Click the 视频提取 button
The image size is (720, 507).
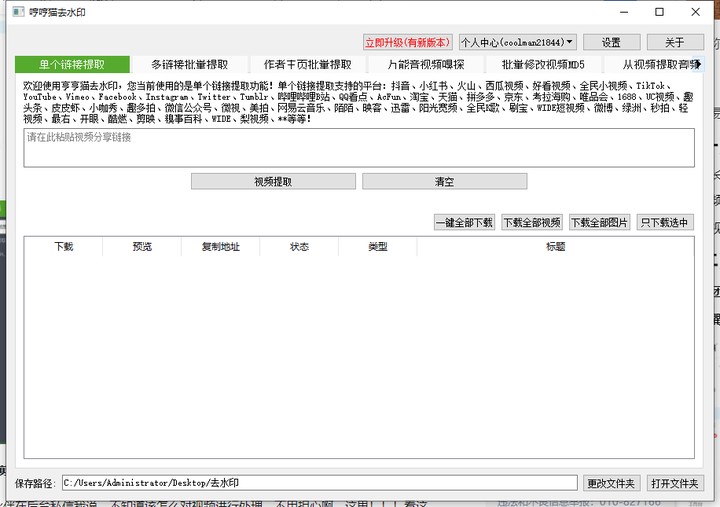[x=273, y=181]
